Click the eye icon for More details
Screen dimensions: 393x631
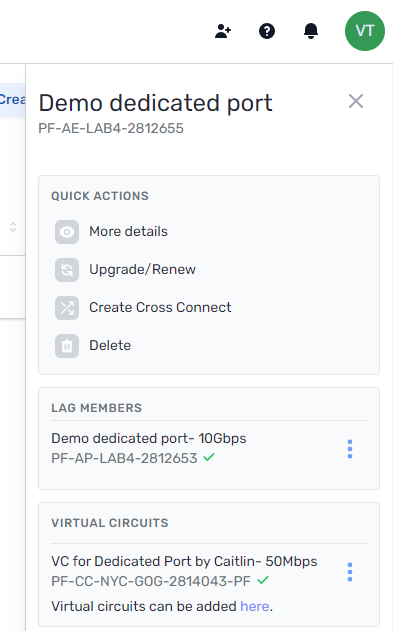pos(67,232)
